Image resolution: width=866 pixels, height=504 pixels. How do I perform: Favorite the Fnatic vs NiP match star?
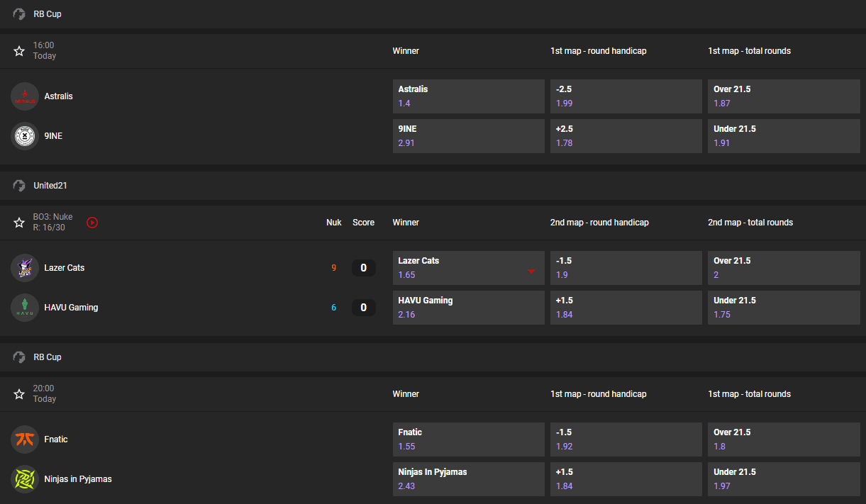coord(19,394)
